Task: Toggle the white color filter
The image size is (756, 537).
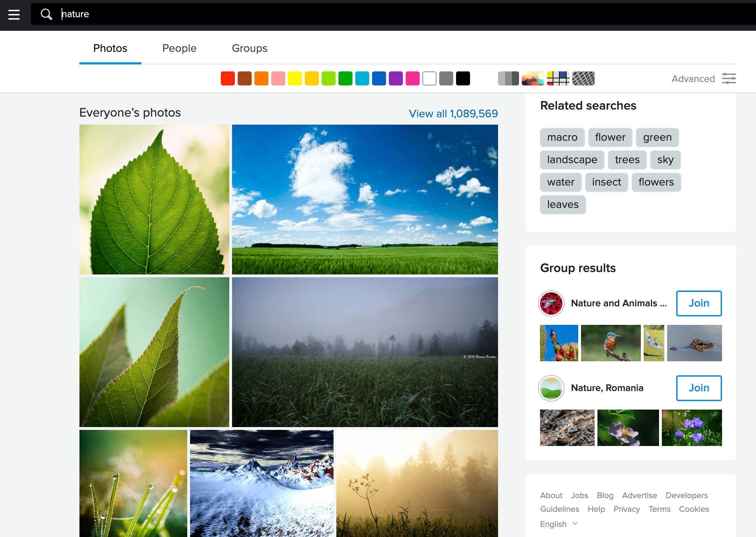Action: click(x=429, y=78)
